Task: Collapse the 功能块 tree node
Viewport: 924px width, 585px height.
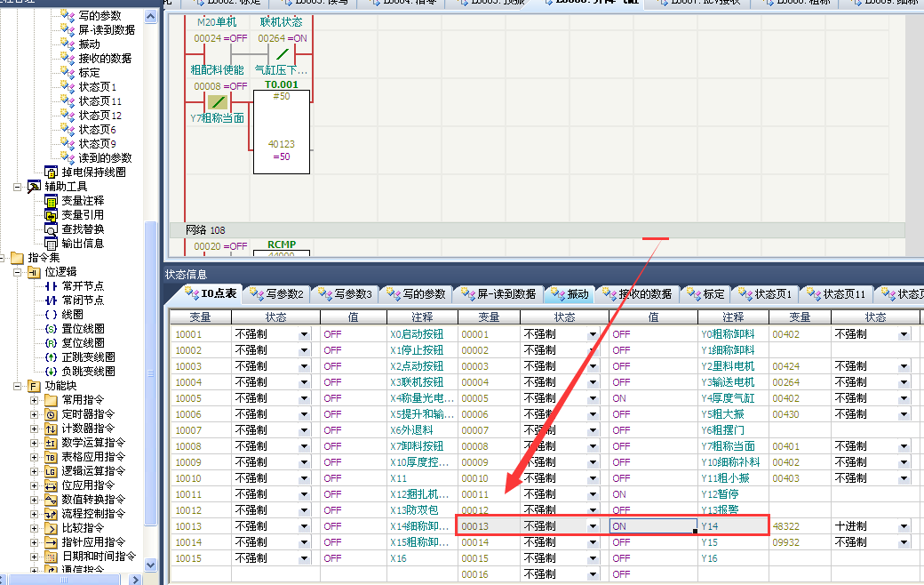Action: [17, 386]
